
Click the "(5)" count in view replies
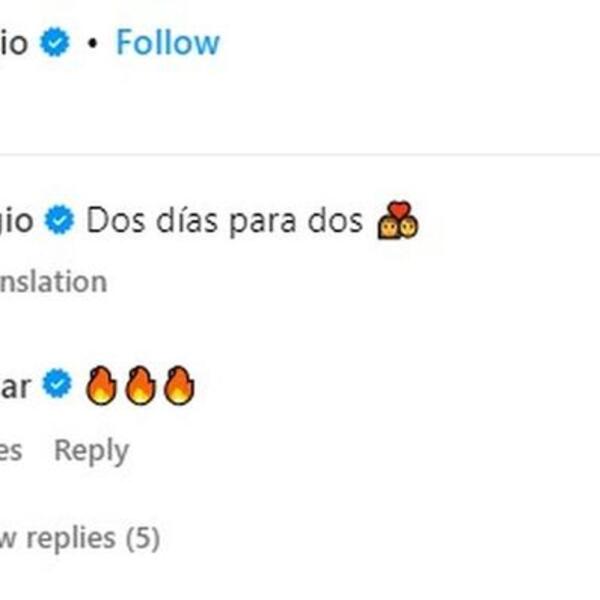pyautogui.click(x=142, y=538)
